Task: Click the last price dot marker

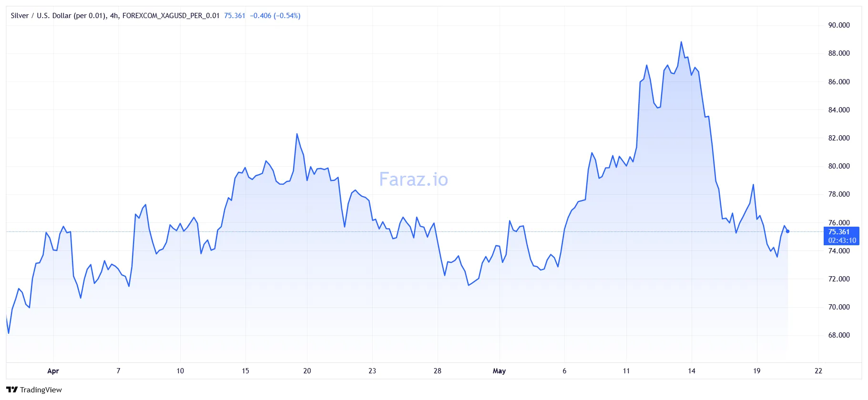Action: (787, 231)
